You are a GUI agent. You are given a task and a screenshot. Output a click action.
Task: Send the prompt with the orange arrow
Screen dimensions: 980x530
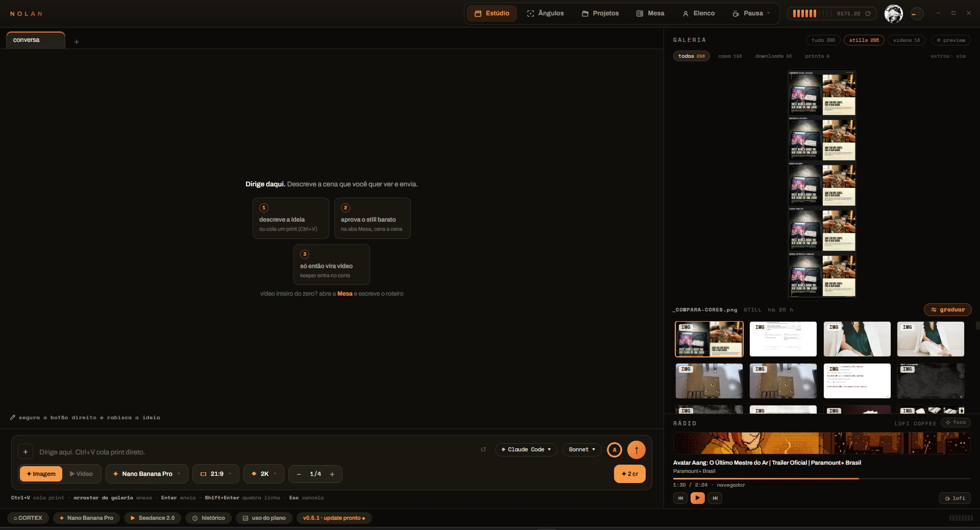636,450
